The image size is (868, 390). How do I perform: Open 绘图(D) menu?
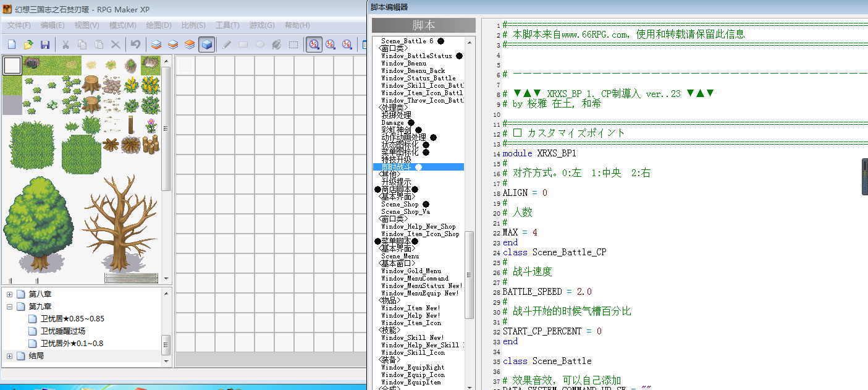click(159, 25)
